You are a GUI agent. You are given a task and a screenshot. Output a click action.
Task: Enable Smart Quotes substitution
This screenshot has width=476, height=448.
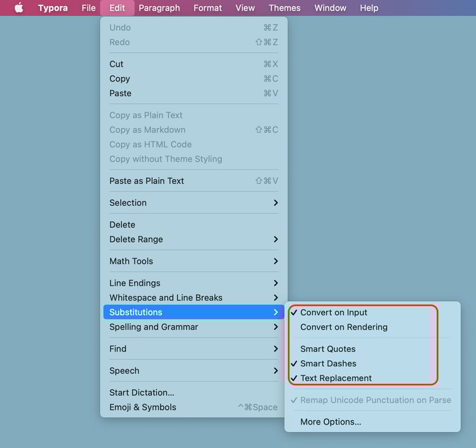pyautogui.click(x=372, y=349)
